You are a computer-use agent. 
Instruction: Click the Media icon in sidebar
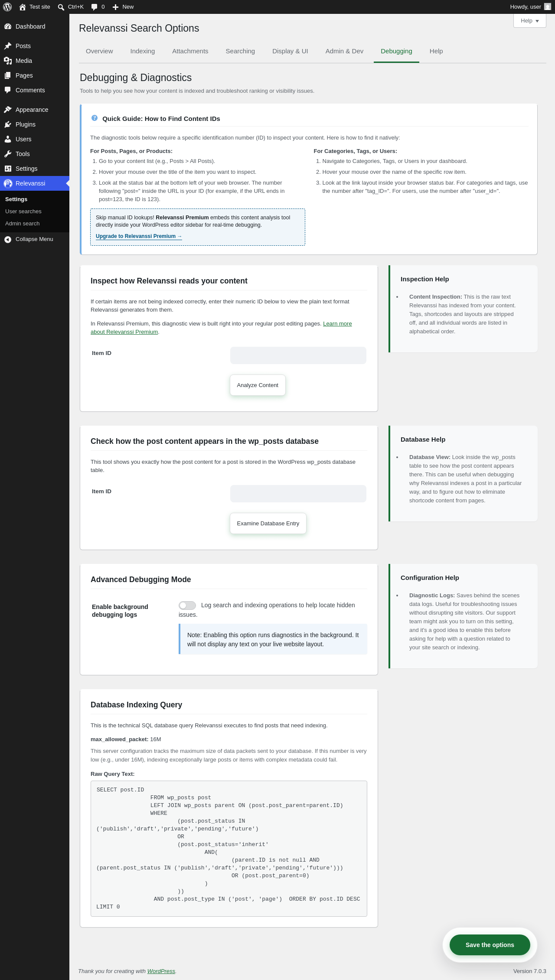(8, 61)
